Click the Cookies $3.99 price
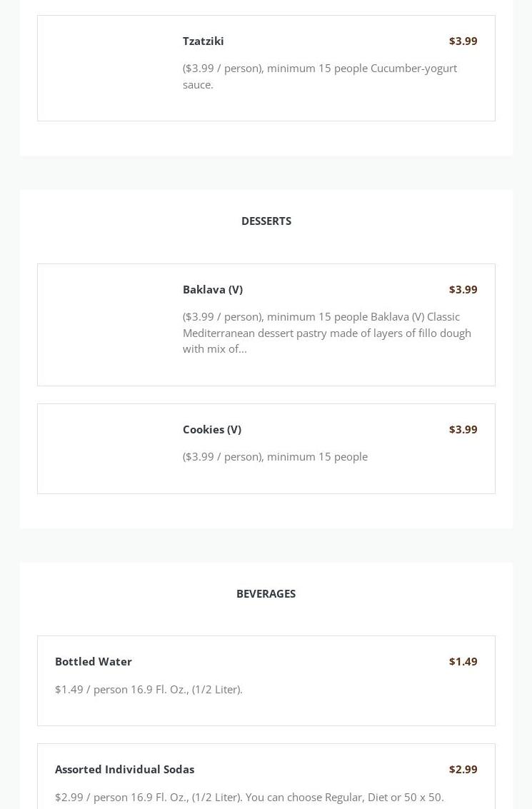The image size is (532, 809). (x=463, y=429)
